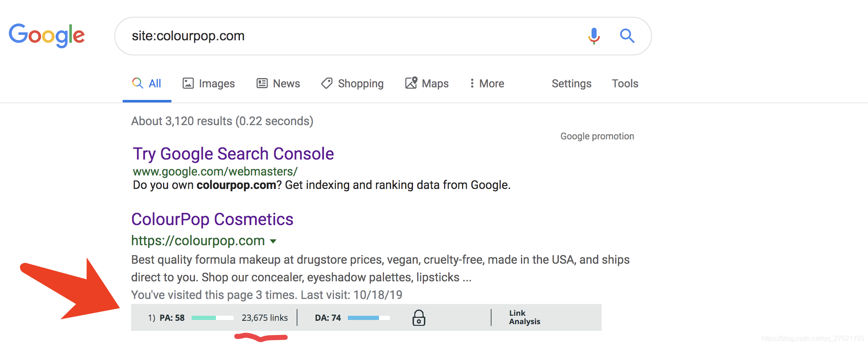Open the News tab
The width and height of the screenshot is (868, 346).
tap(278, 84)
